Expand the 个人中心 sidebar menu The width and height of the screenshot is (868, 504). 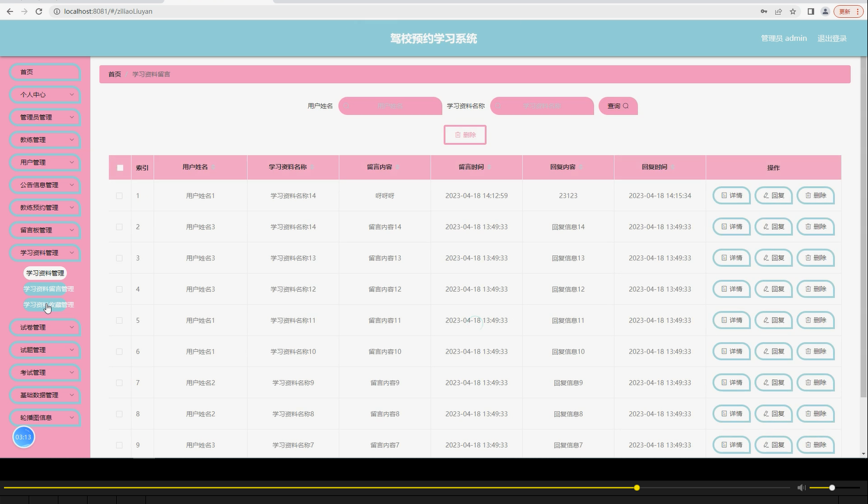pyautogui.click(x=45, y=94)
